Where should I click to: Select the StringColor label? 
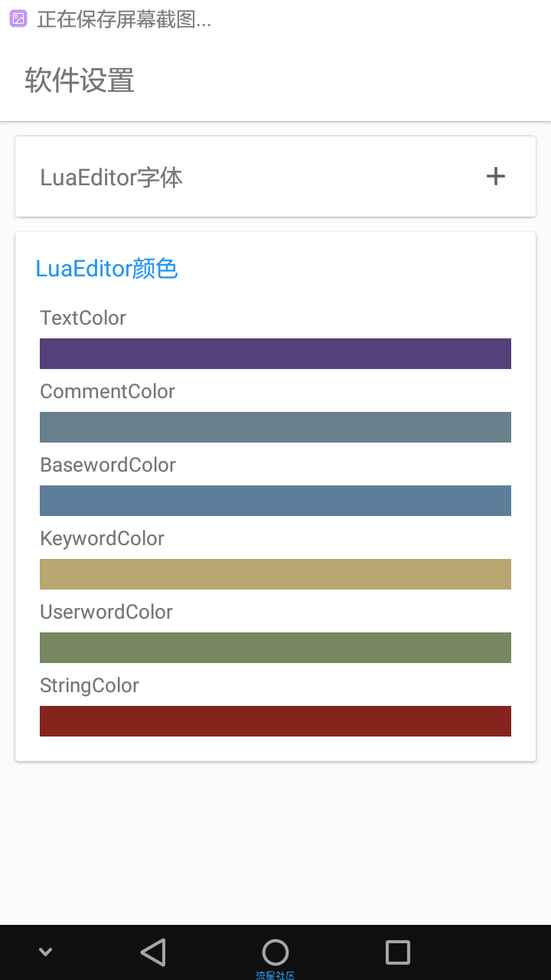(90, 685)
